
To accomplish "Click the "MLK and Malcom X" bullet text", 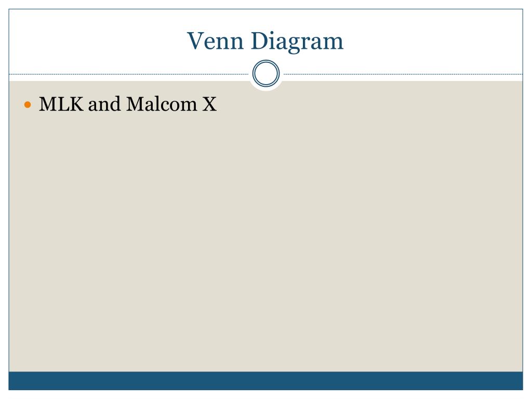I will tap(128, 104).
